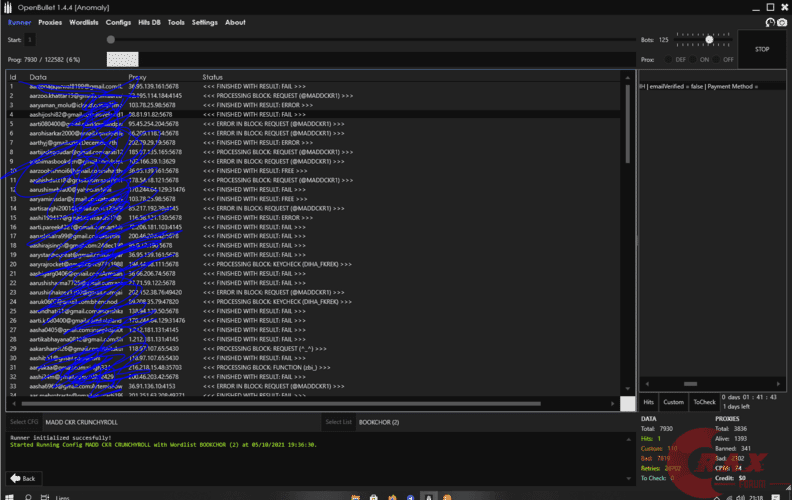Screen dimensions: 792x500
Task: Click the Select List button
Action: (x=339, y=422)
